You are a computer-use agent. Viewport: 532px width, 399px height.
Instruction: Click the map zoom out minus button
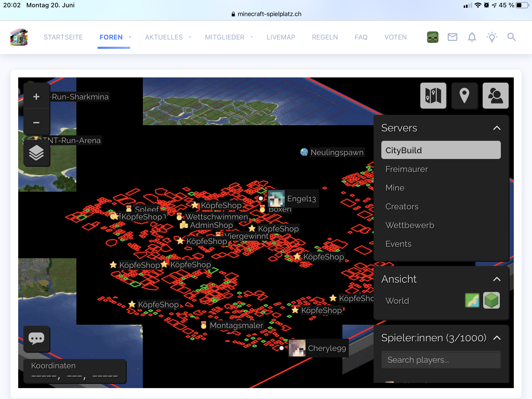[36, 122]
